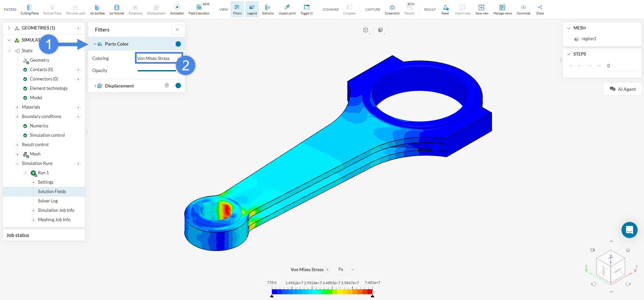
Task: Open the Coloring dropdown showing Von Mises Stress
Action: (158, 58)
